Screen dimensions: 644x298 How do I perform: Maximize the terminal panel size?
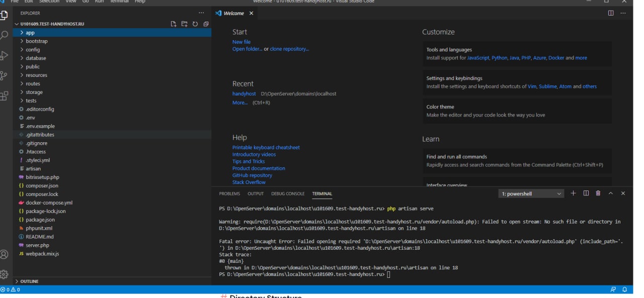(611, 193)
